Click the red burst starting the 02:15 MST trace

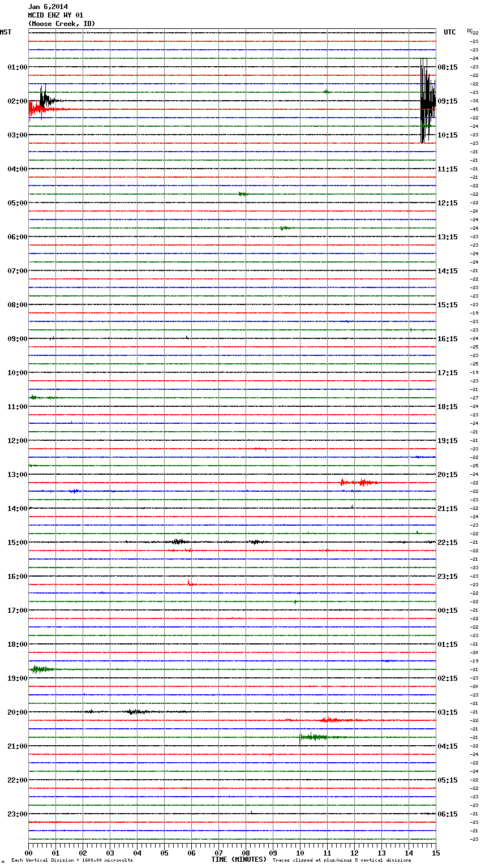pos(42,109)
